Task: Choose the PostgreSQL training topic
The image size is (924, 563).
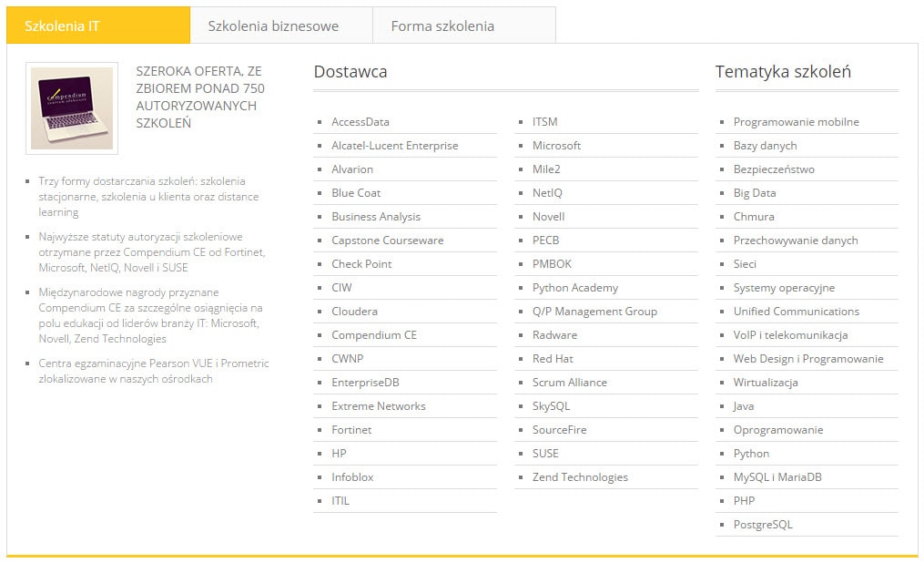Action: pyautogui.click(x=763, y=525)
